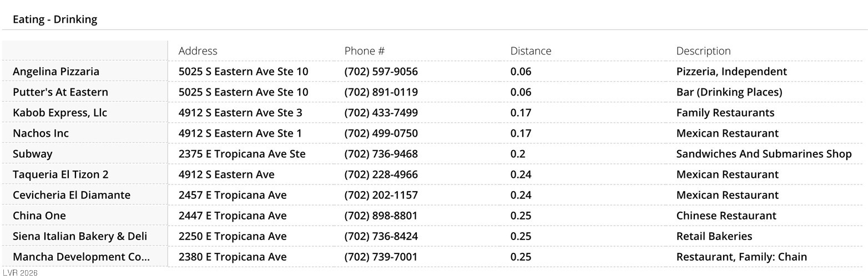
Task: Click the Subway restaurant name
Action: click(x=33, y=154)
